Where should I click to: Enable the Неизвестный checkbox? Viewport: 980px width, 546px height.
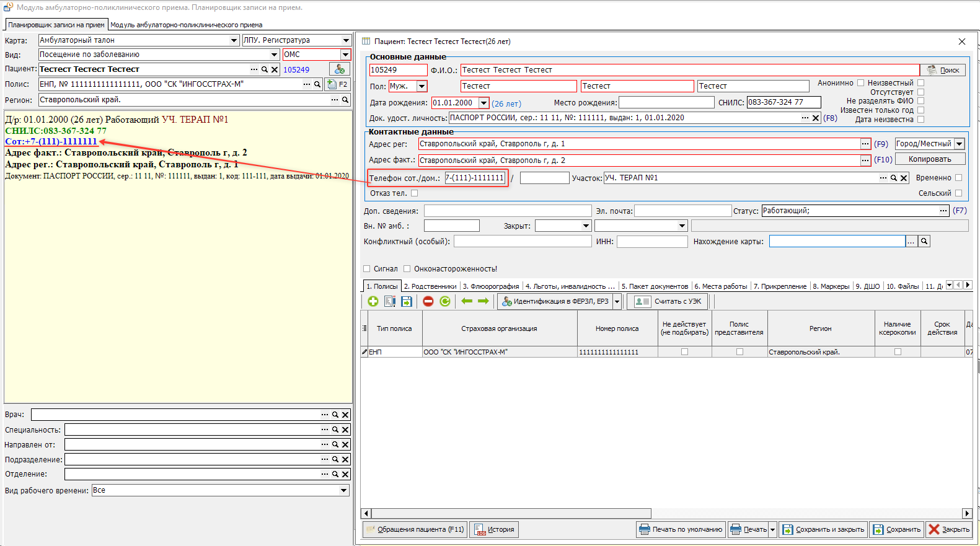pyautogui.click(x=920, y=82)
